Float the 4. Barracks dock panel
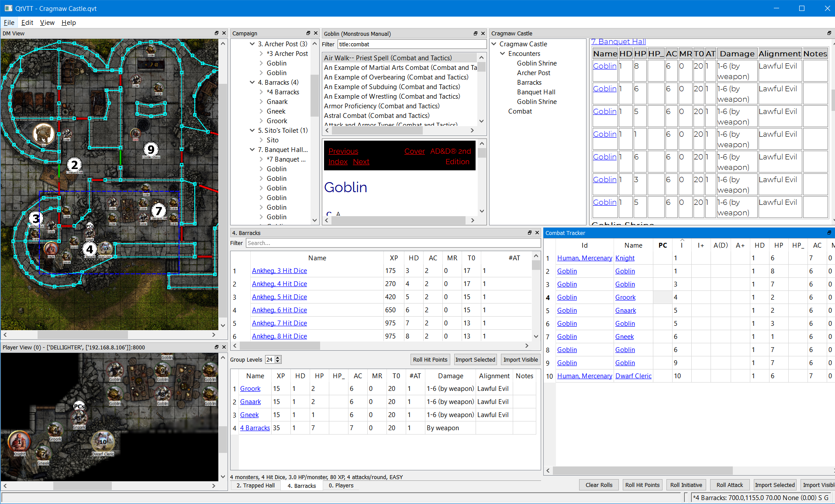The width and height of the screenshot is (835, 504). (x=530, y=233)
